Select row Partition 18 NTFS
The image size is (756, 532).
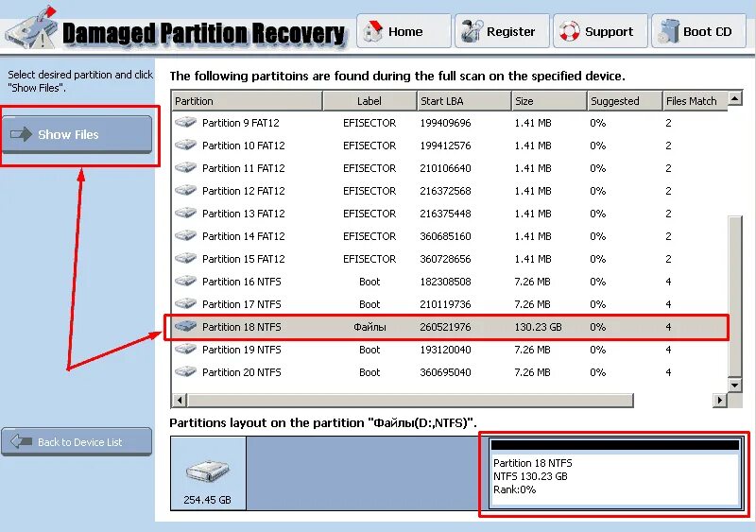[x=450, y=327]
